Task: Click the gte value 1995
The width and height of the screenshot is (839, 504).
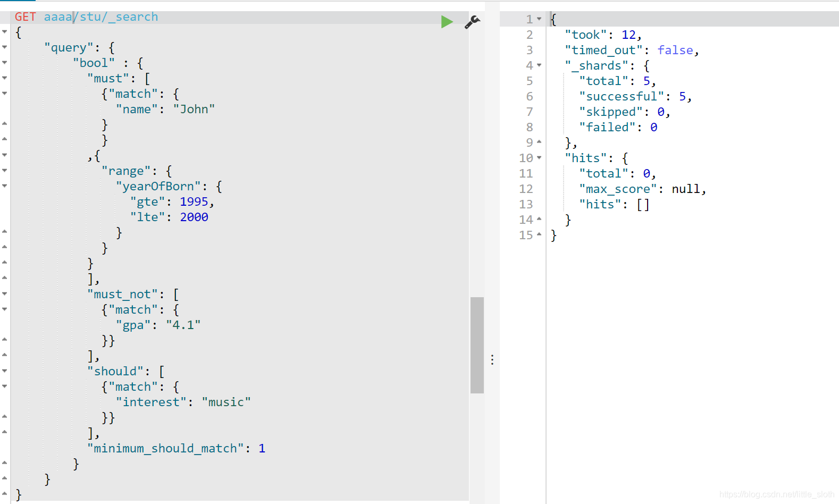Action: click(x=194, y=201)
